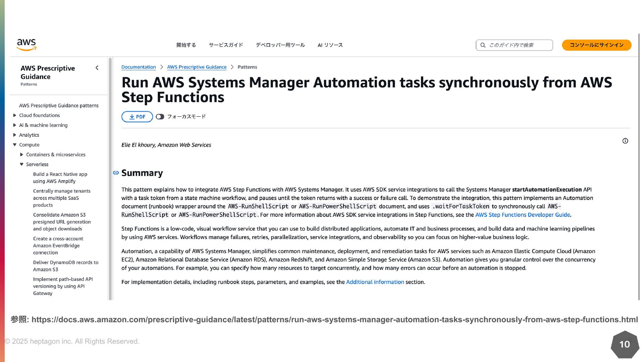Expand the AI & machine learning section
Screen dimensions: 644x362
point(15,125)
